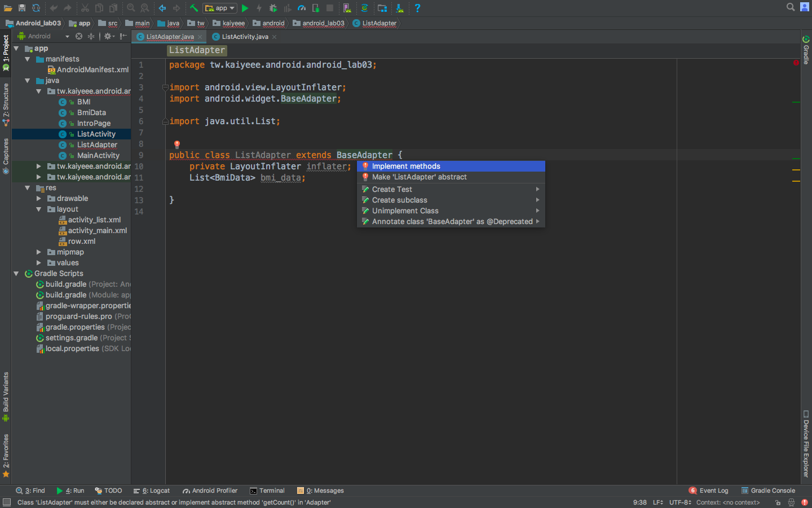Hide the project panel with its hide icon
The height and width of the screenshot is (508, 812).
coord(123,36)
